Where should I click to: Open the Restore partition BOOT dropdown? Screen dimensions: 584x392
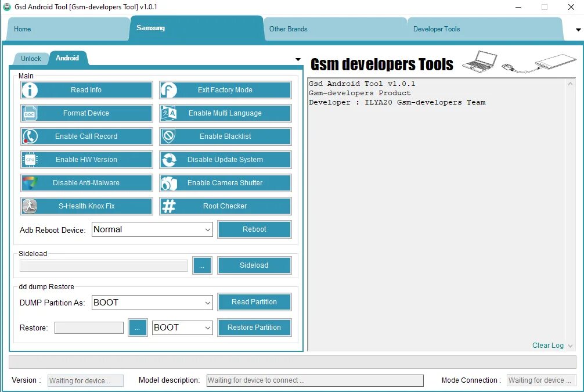[x=182, y=328]
